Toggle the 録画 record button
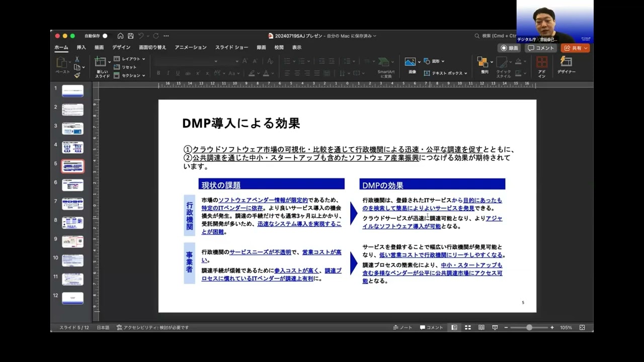This screenshot has width=644, height=362. pos(510,48)
